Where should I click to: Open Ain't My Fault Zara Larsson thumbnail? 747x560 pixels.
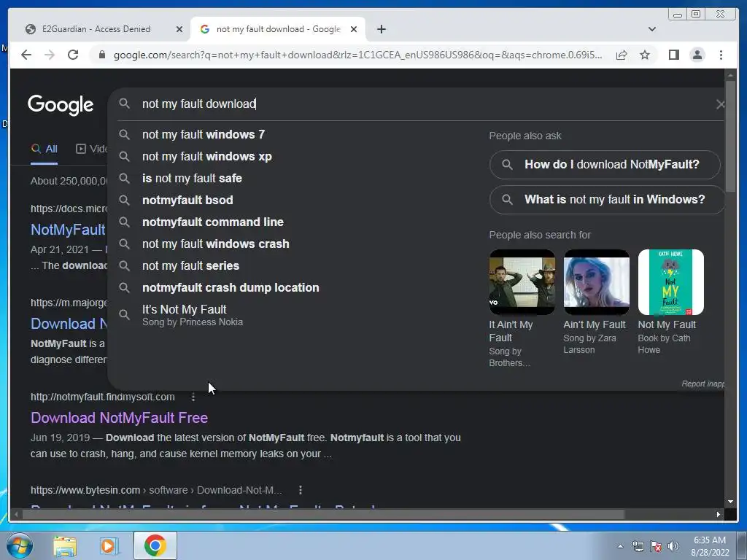tap(596, 282)
